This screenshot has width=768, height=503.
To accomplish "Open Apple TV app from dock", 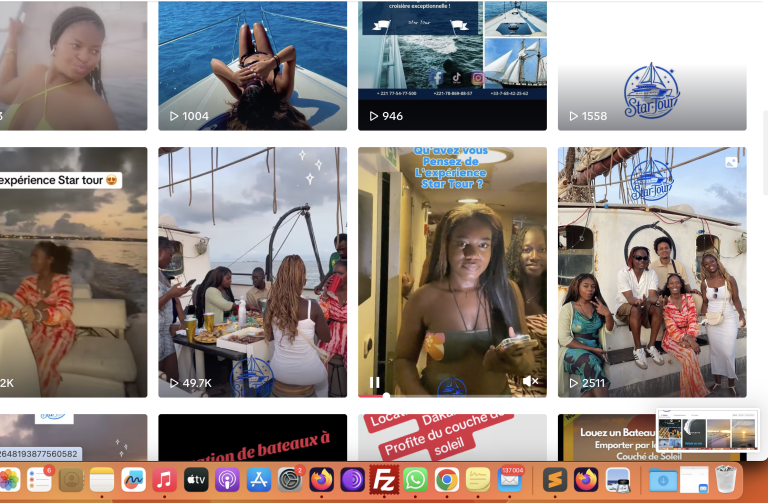I will pos(196,480).
